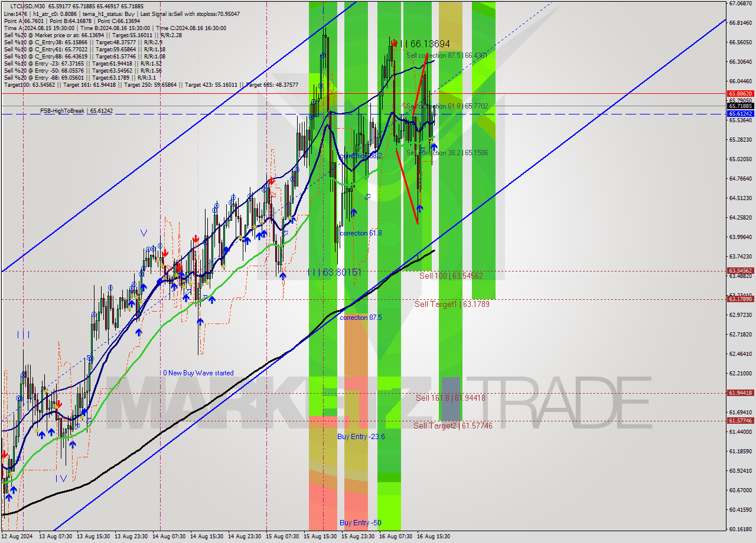The height and width of the screenshot is (543, 756).
Task: Select the 'Sell 161.8 | 61.94418' label
Action: coord(451,398)
